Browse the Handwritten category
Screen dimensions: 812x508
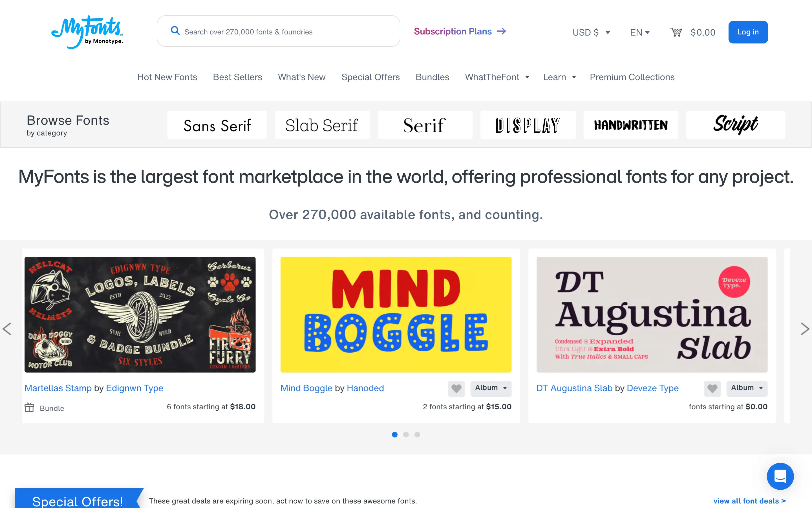click(x=631, y=125)
